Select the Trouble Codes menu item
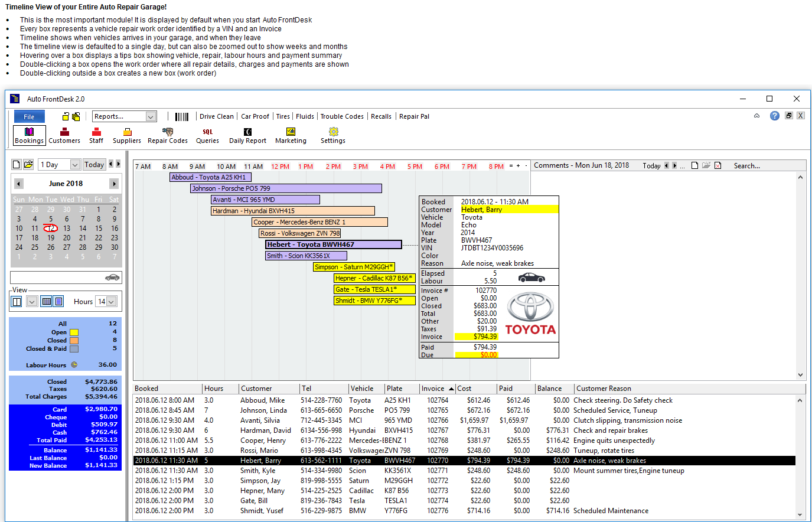Viewport: 812px width, 522px height. pos(342,116)
